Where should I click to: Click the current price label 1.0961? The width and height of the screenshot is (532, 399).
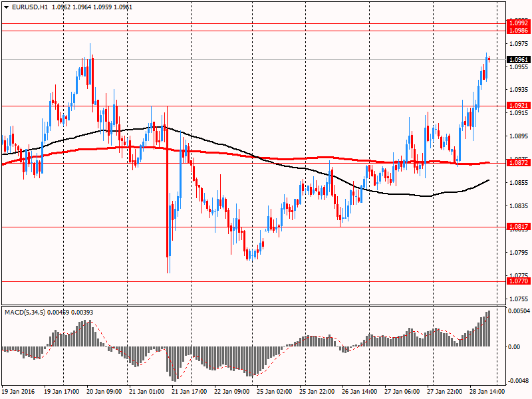coord(519,60)
